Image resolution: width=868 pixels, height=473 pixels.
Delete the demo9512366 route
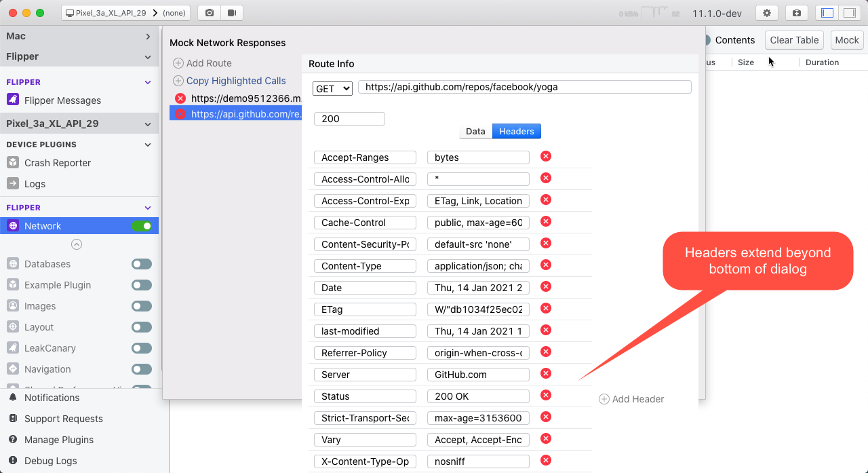click(x=180, y=98)
